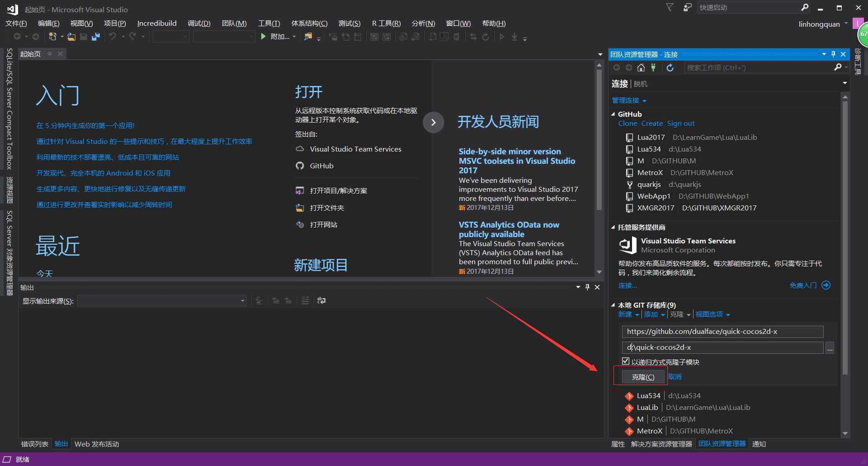868x466 pixels.
Task: Click the repository URL input field
Action: click(722, 332)
